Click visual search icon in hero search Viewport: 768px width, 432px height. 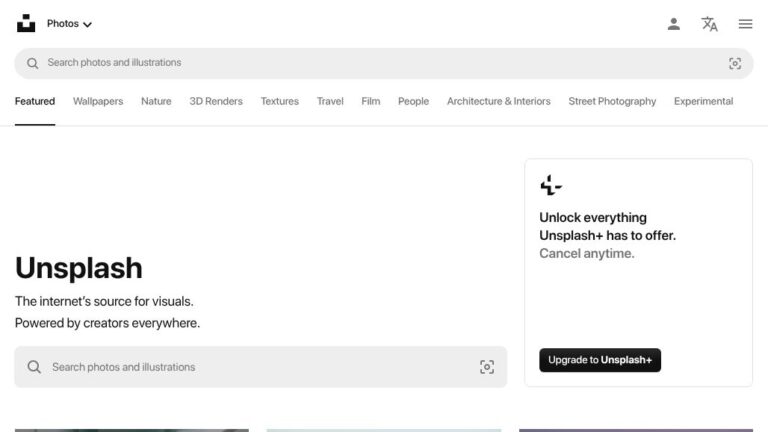[487, 367]
